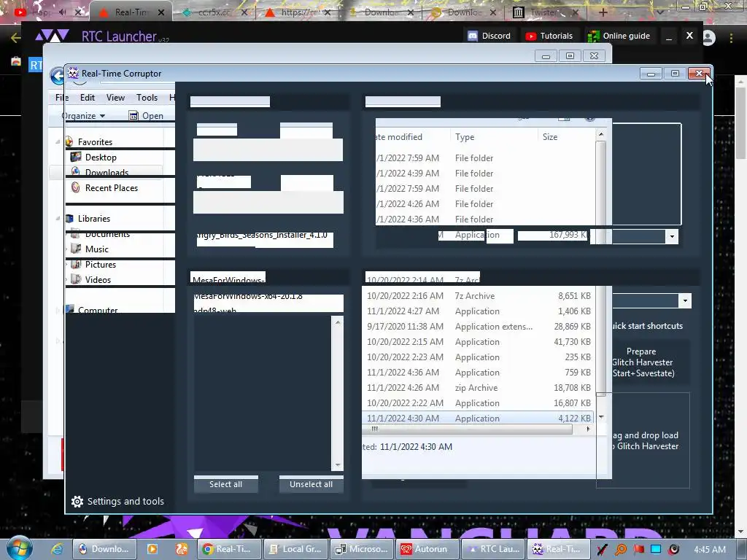Open the combo box dropdown beside the 167,993 KB row

(672, 237)
